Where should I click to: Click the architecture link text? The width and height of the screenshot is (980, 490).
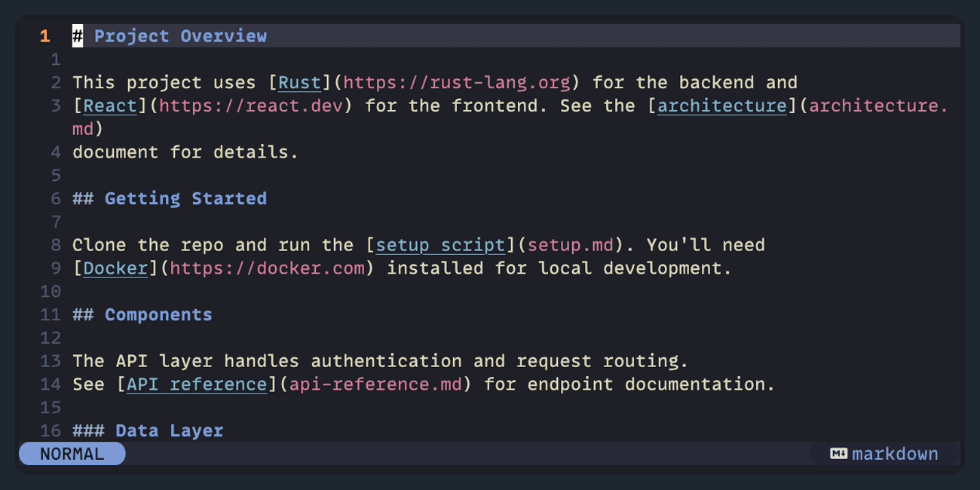722,106
